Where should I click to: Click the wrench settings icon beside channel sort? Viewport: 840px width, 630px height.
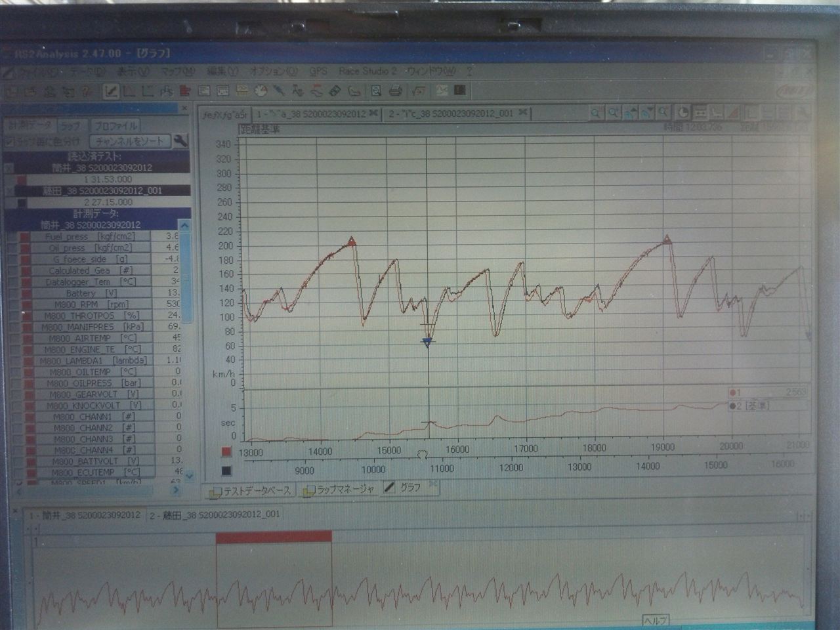point(181,141)
